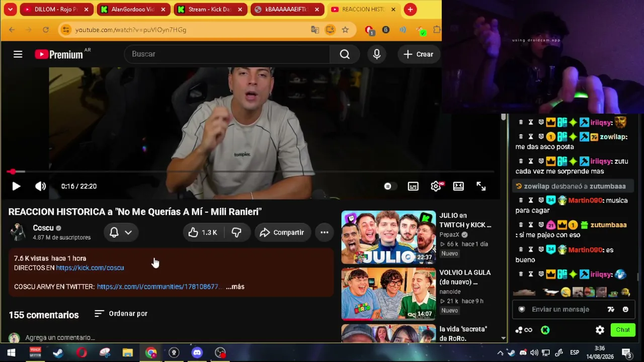This screenshot has width=644, height=362.
Task: Open the Ordenar por sort menu
Action: pos(121,314)
